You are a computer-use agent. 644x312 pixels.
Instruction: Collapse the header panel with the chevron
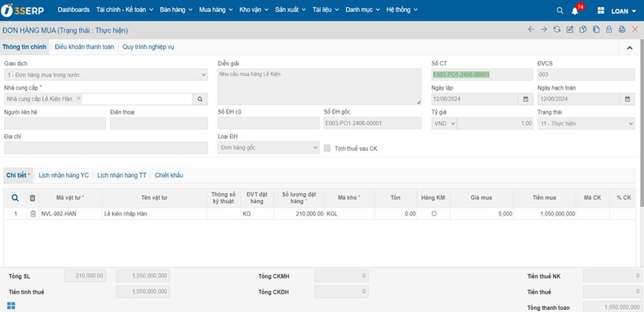630,48
